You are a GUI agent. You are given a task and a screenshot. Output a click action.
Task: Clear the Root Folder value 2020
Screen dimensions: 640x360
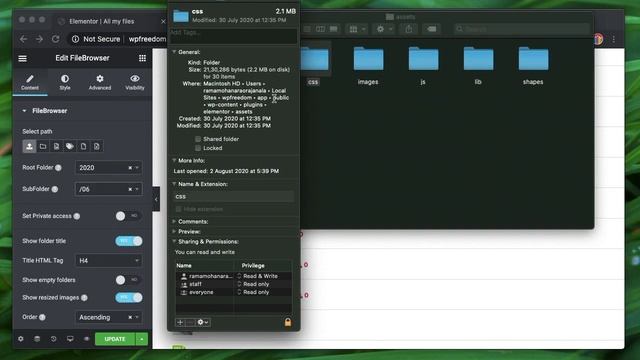[x=130, y=168]
